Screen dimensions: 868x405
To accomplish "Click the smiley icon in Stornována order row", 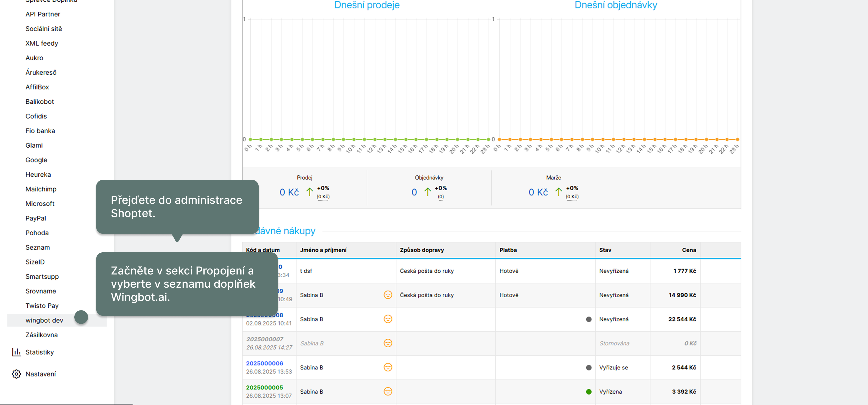I will [x=388, y=343].
